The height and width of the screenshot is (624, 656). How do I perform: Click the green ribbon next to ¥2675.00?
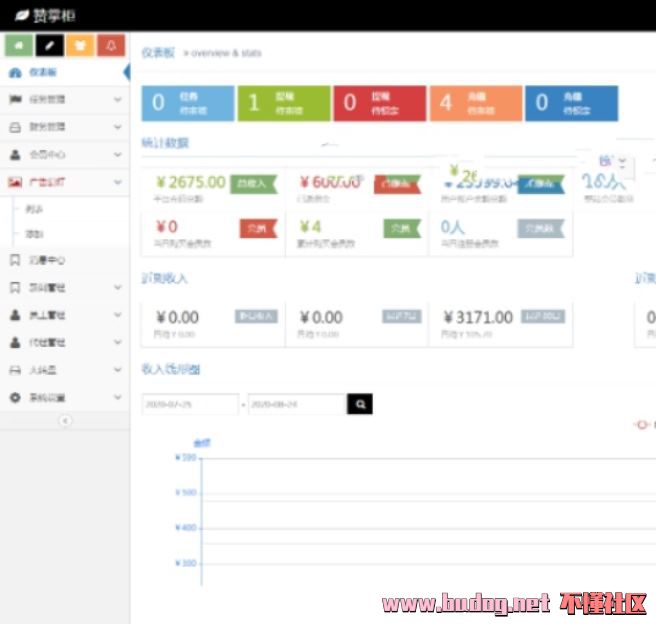click(x=254, y=184)
